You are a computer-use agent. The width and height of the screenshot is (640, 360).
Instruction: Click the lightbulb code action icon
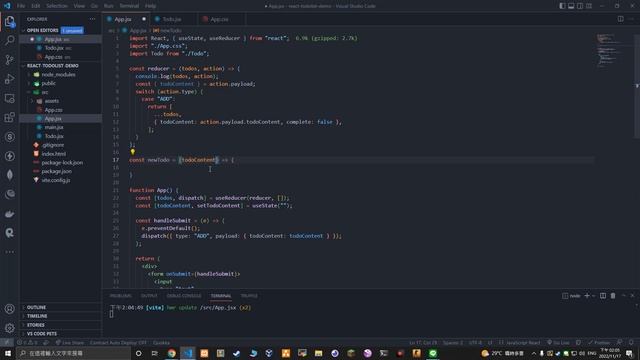(133, 152)
